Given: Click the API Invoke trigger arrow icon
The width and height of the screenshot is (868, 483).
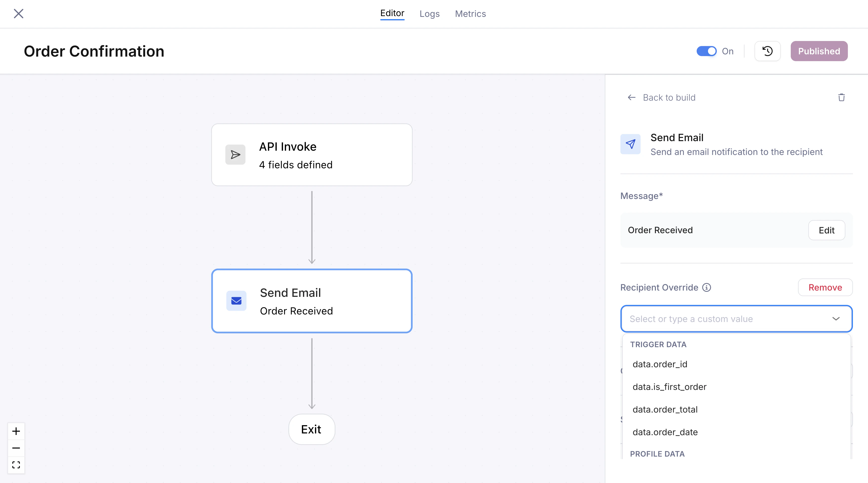Looking at the screenshot, I should [x=235, y=155].
